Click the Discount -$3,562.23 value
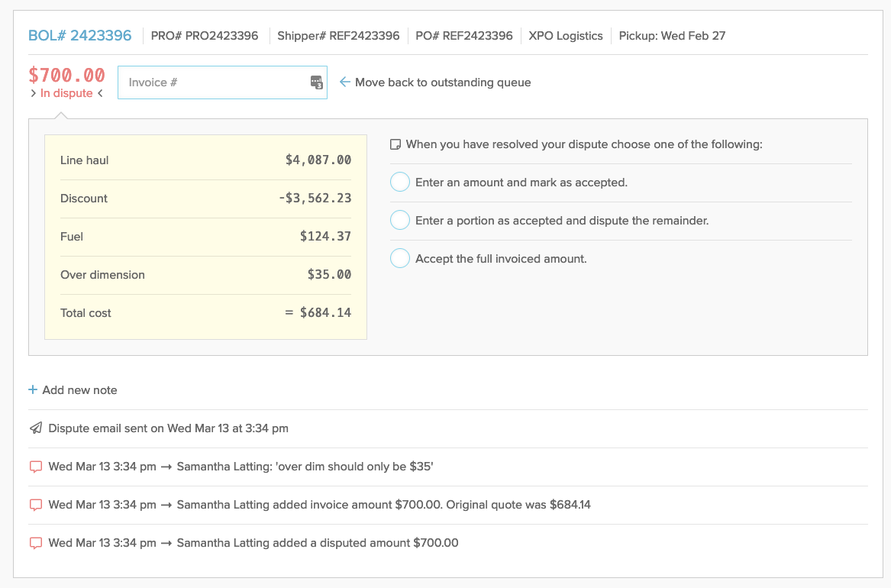Viewport: 891px width, 588px height. click(x=315, y=199)
